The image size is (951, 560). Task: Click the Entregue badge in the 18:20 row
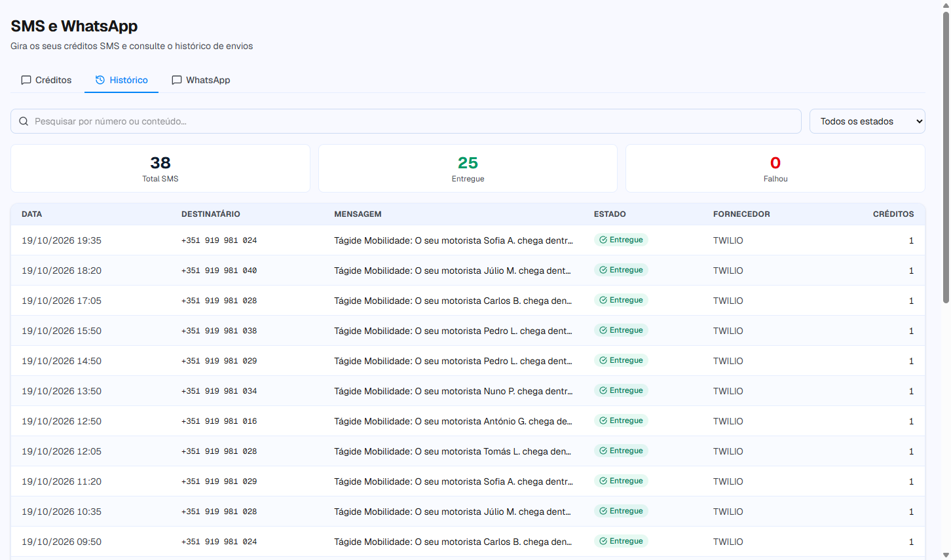pyautogui.click(x=621, y=270)
